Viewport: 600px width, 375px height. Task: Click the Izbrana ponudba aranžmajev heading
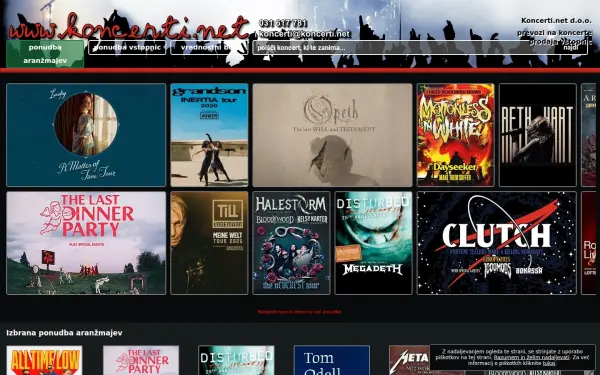tap(64, 333)
